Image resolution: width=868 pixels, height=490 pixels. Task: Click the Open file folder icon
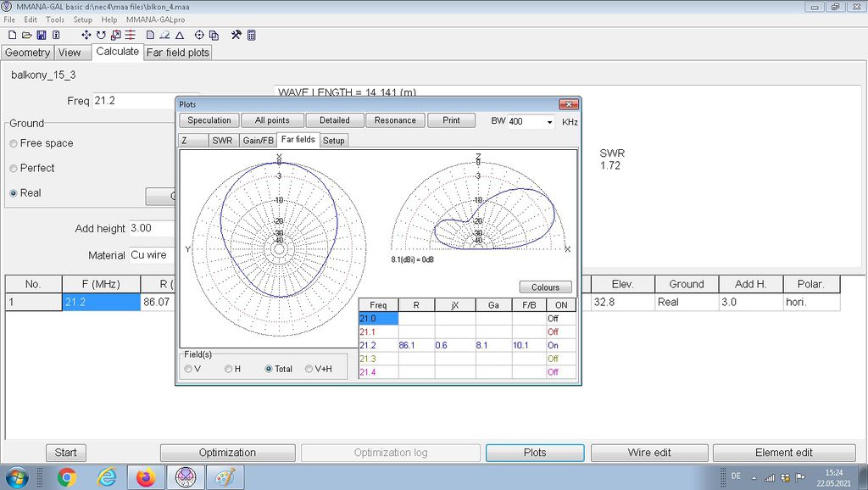click(x=27, y=36)
